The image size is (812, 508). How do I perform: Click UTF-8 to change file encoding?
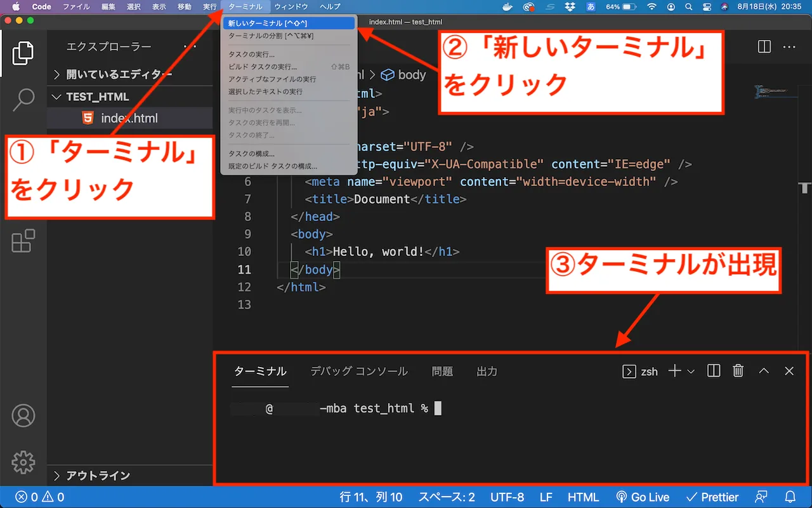click(x=507, y=497)
